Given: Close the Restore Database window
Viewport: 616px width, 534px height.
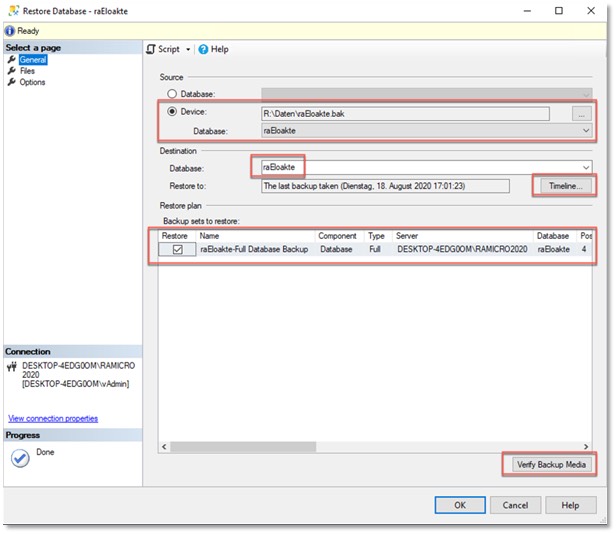Looking at the screenshot, I should 591,11.
